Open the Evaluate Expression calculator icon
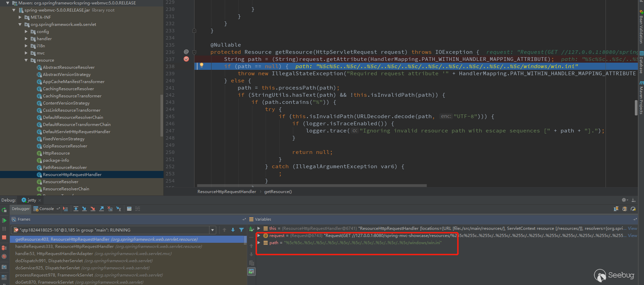 [x=129, y=209]
